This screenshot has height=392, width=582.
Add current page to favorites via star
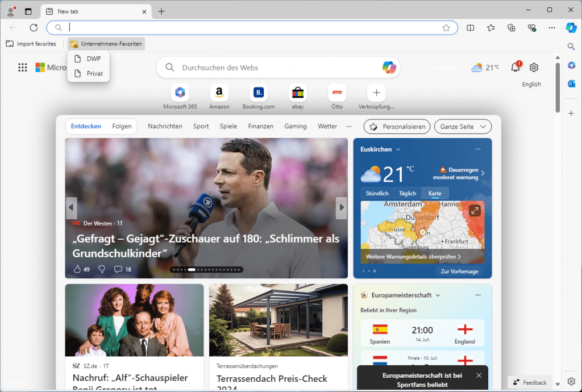point(447,27)
